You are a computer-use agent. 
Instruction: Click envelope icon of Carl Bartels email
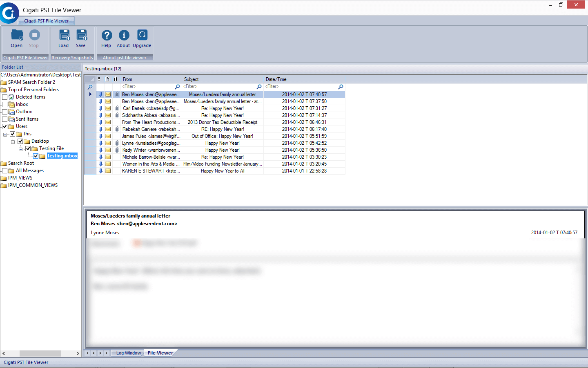click(x=108, y=108)
